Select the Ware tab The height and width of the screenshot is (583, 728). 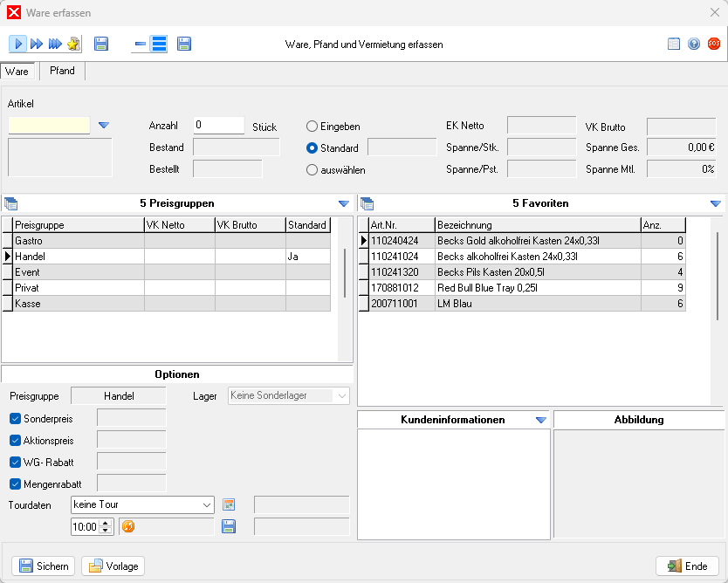coord(17,72)
